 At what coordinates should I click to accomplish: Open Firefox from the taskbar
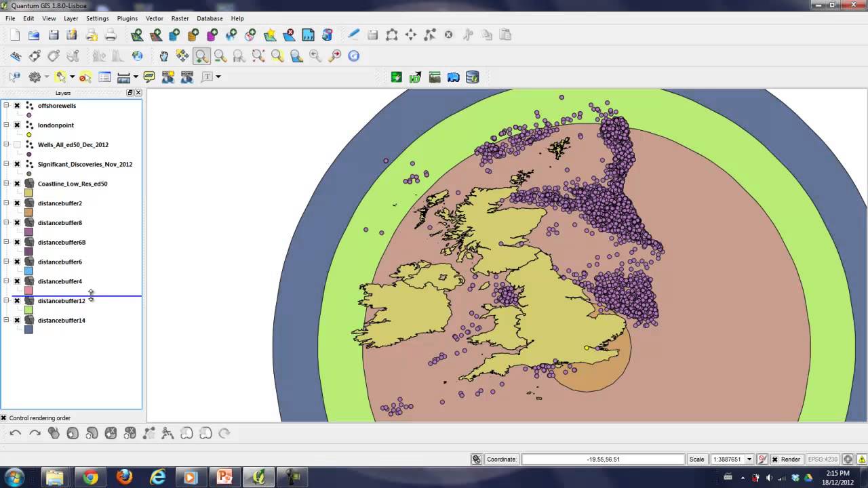click(x=123, y=477)
